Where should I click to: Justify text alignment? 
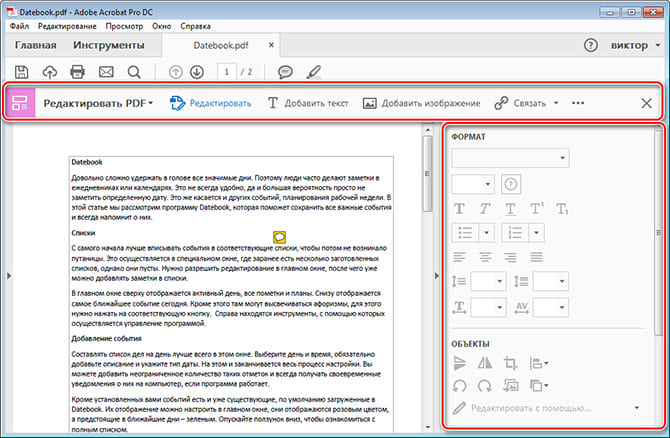pos(536,257)
